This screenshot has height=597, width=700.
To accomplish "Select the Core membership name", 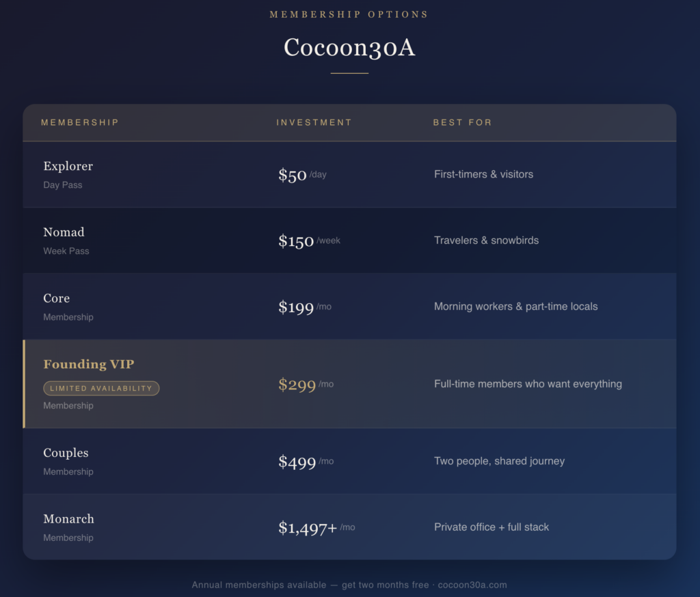I will pos(56,298).
